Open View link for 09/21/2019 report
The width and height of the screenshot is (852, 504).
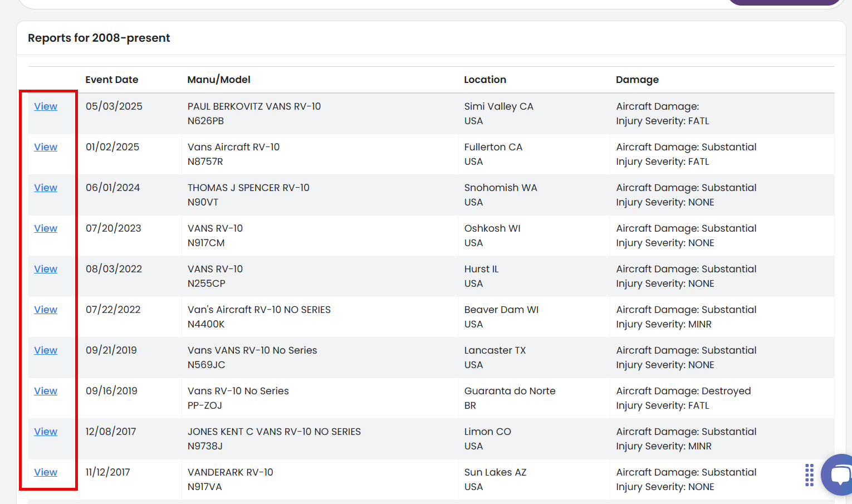point(46,350)
